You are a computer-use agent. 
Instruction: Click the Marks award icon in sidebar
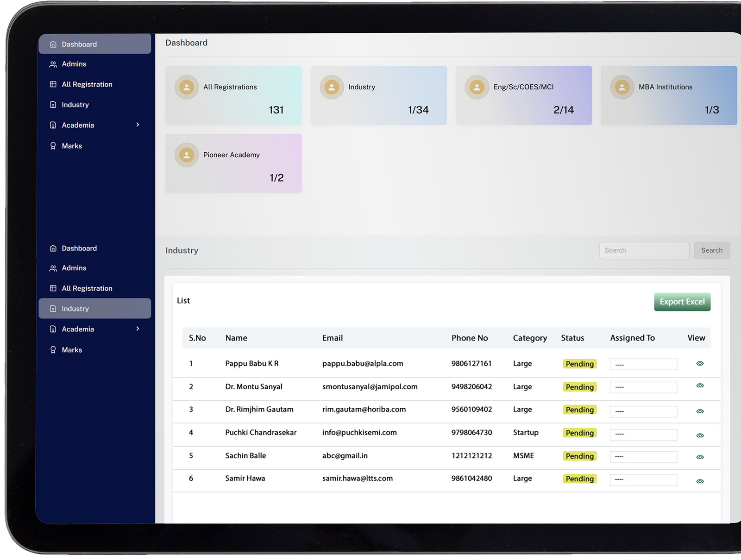53,146
